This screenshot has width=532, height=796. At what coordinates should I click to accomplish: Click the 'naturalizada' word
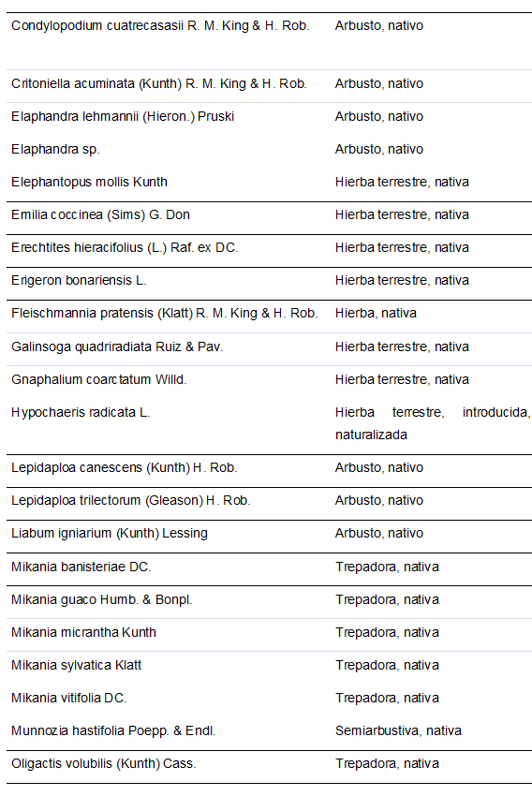371,435
